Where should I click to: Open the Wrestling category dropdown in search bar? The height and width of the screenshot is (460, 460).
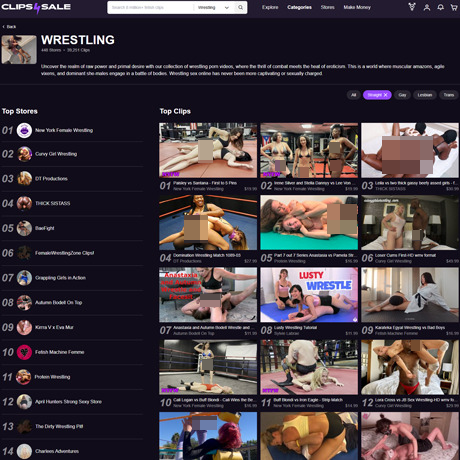[213, 7]
